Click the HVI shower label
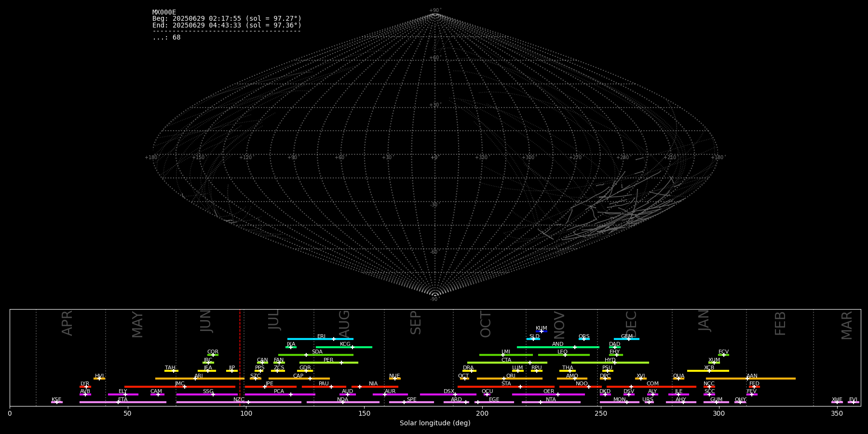The height and width of the screenshot is (434, 868). coord(99,376)
